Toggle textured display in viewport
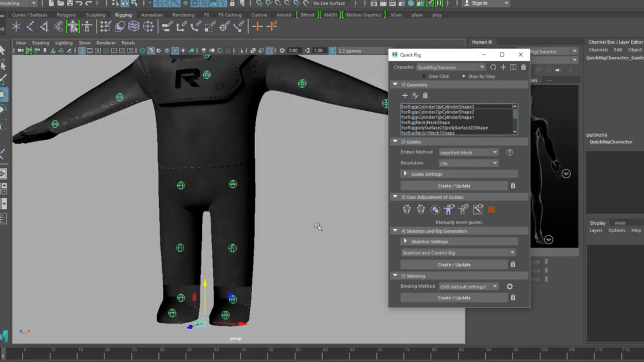 point(175,51)
